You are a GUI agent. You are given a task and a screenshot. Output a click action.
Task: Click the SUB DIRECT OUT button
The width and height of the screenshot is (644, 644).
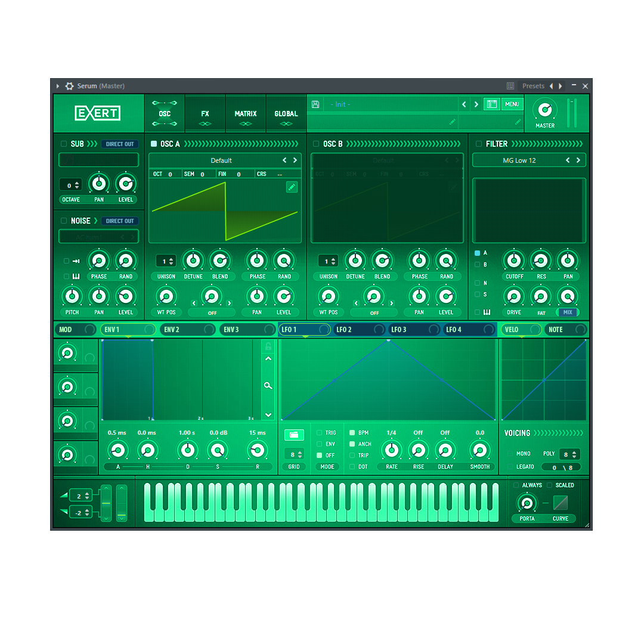point(120,144)
